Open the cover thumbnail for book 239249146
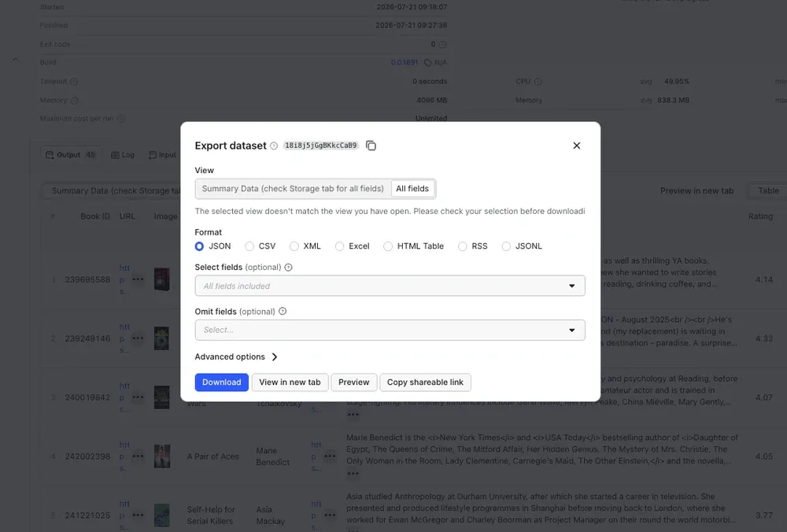This screenshot has width=787, height=532. pos(161,338)
